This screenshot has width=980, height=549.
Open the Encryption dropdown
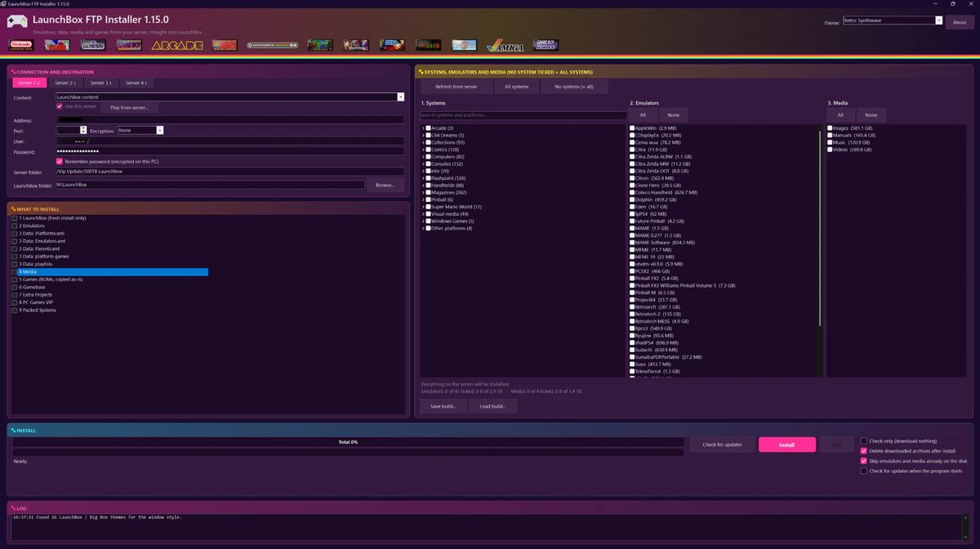coord(140,130)
